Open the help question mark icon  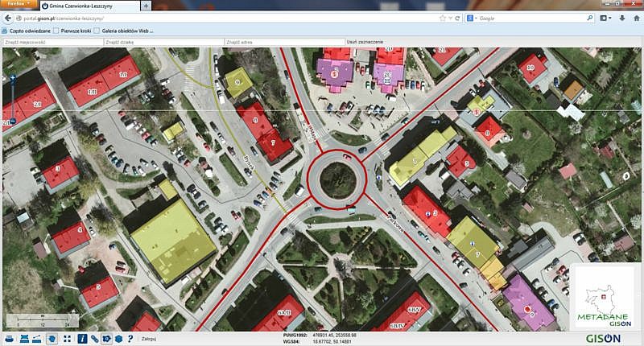click(x=130, y=338)
